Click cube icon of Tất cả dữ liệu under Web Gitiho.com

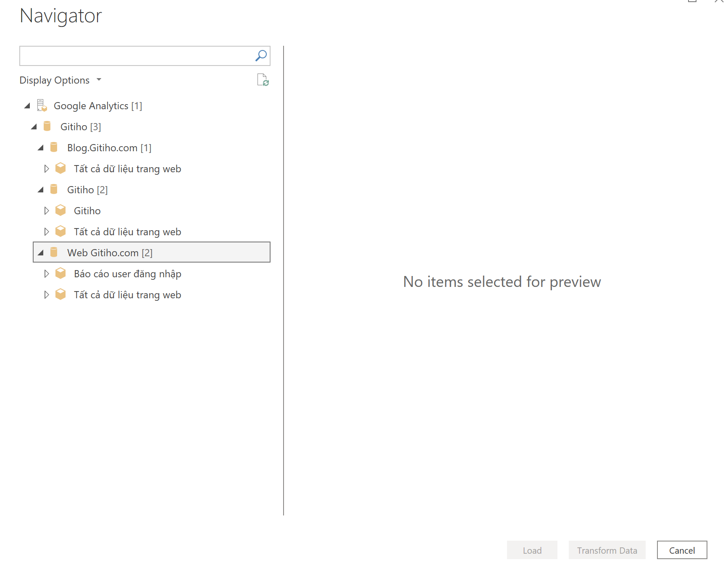(60, 294)
